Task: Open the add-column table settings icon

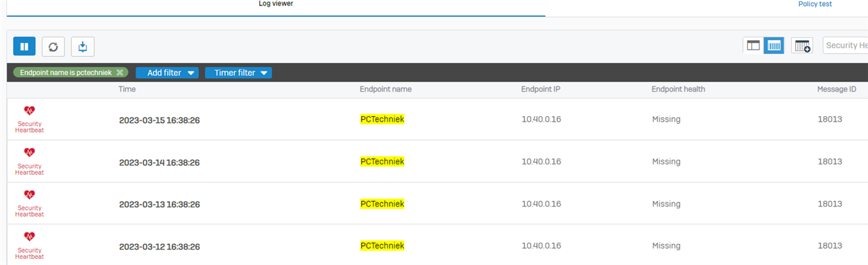Action: [802, 46]
